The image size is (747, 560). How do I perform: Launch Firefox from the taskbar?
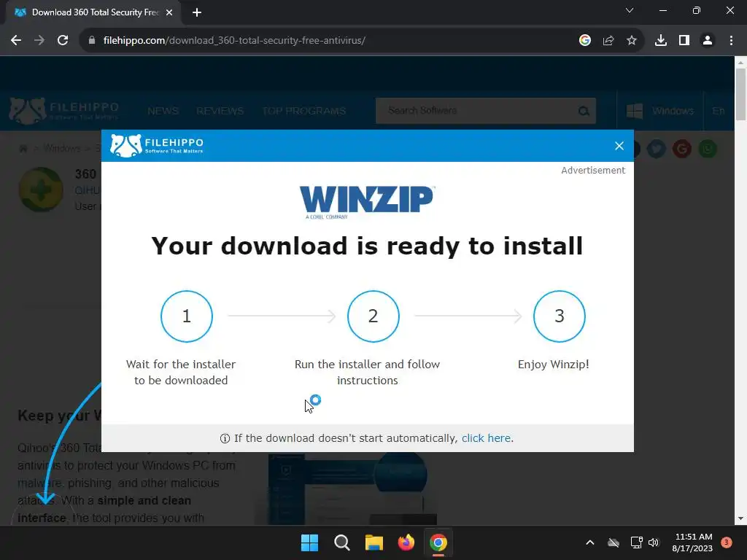pyautogui.click(x=406, y=542)
